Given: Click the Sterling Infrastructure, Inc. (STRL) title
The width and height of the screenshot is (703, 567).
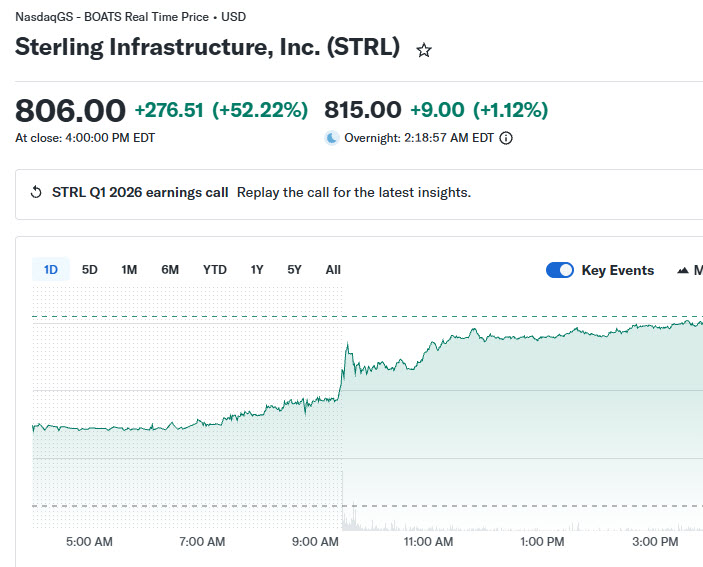Looking at the screenshot, I should click(207, 47).
